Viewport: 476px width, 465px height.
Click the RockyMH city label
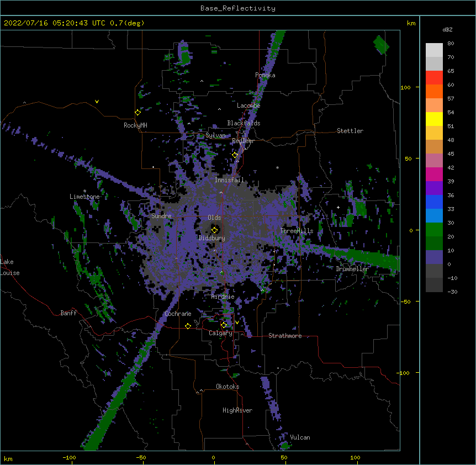coord(135,125)
